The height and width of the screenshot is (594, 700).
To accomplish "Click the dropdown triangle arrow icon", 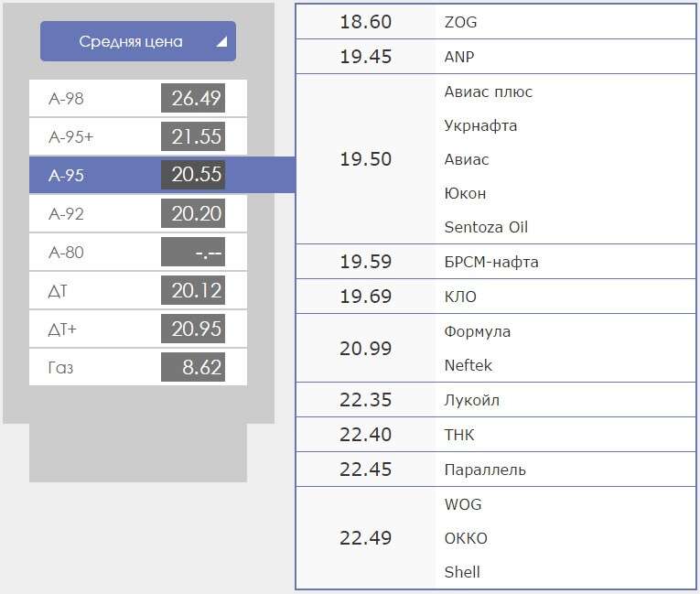I will (x=221, y=42).
